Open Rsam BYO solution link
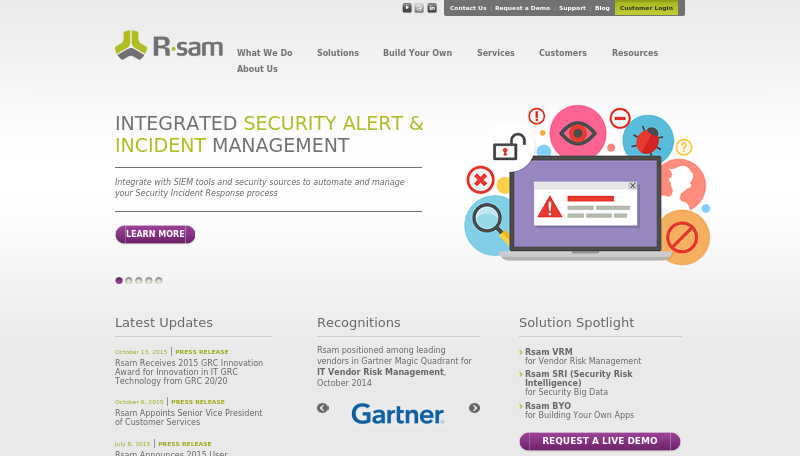800x456 pixels. coord(548,406)
